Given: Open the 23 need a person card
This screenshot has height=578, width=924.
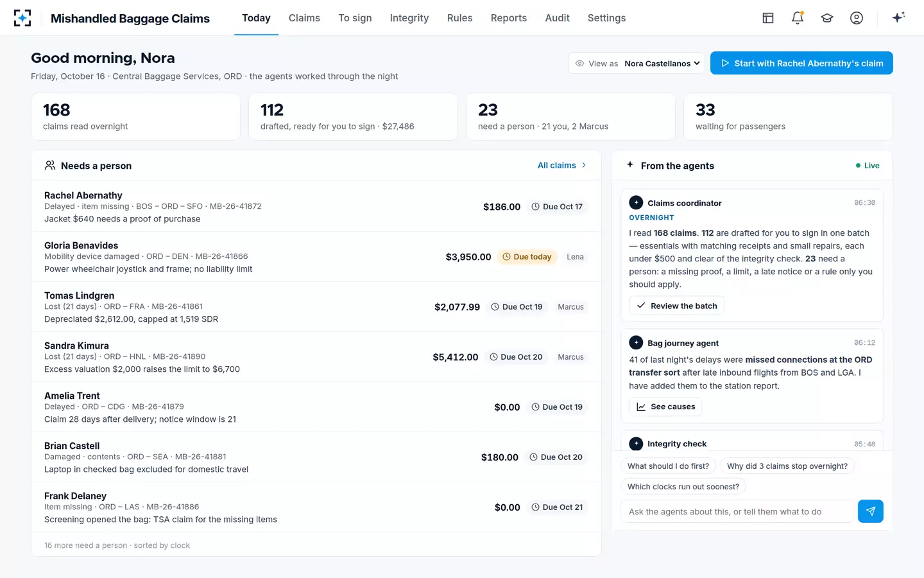Looking at the screenshot, I should [570, 116].
